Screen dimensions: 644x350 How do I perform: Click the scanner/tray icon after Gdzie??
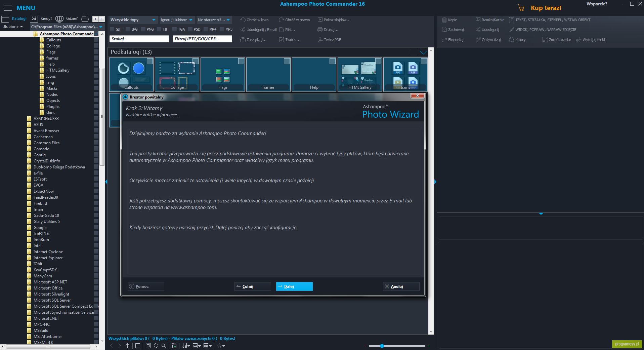point(85,18)
